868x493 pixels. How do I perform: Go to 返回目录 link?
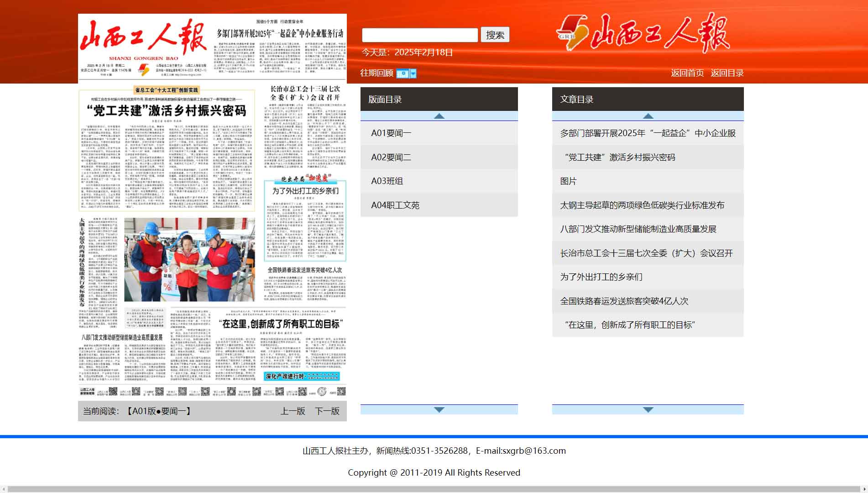[727, 73]
